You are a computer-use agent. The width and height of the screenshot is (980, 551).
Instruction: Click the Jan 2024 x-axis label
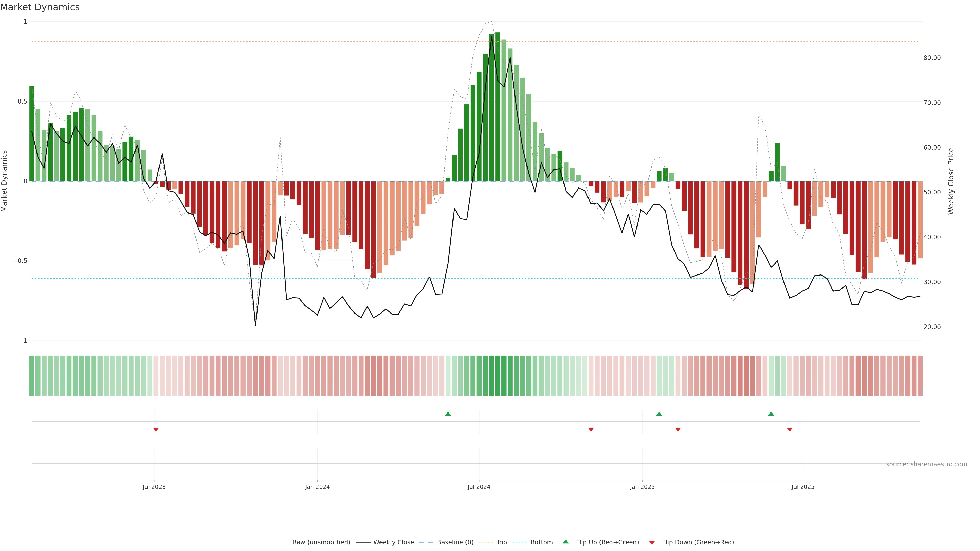point(317,487)
